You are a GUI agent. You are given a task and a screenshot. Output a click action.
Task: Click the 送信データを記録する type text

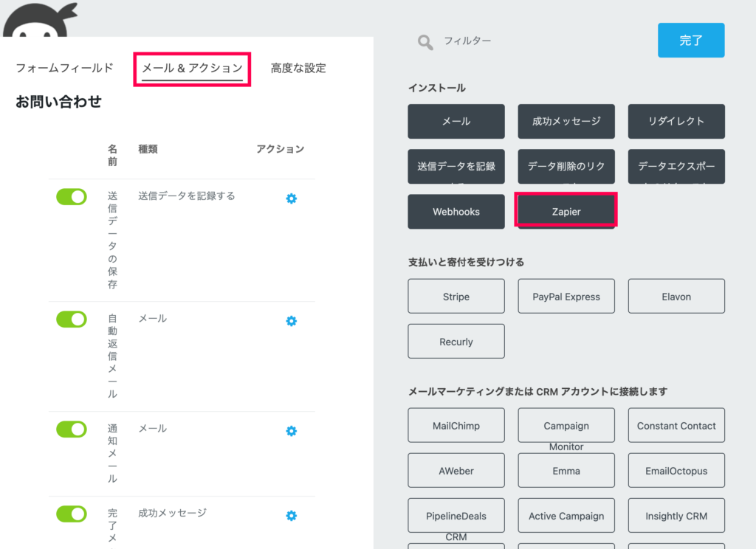pyautogui.click(x=187, y=196)
